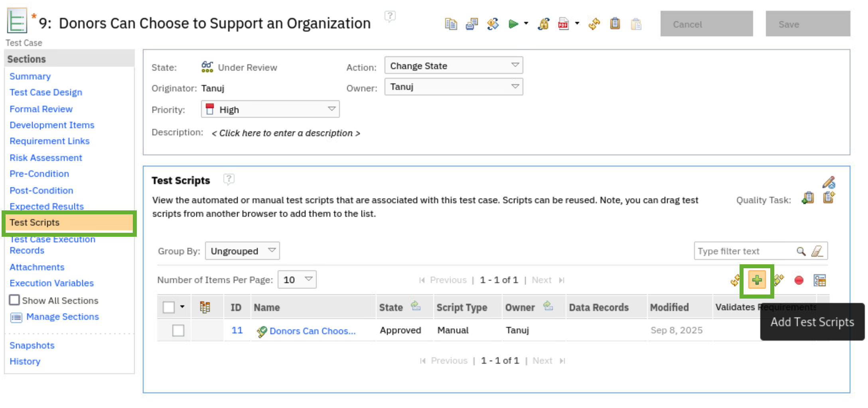Open the Group By Ungrouped dropdown

[x=242, y=251]
